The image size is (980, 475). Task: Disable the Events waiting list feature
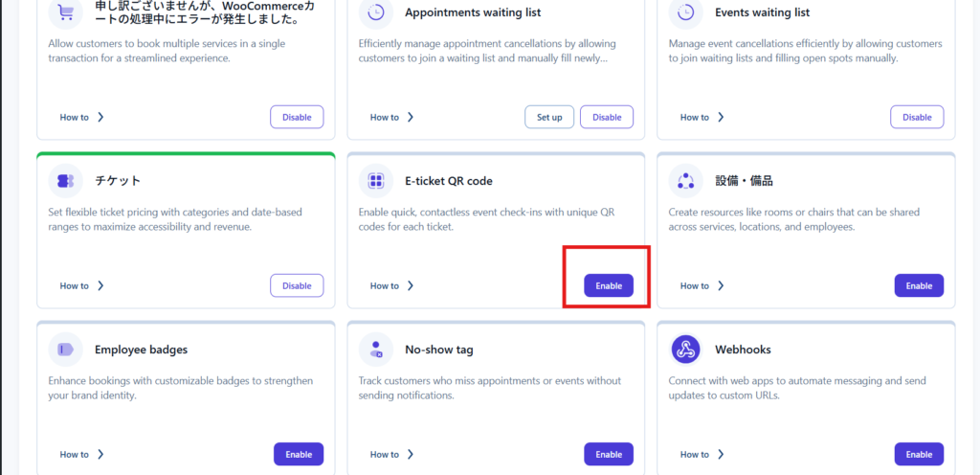(x=917, y=117)
